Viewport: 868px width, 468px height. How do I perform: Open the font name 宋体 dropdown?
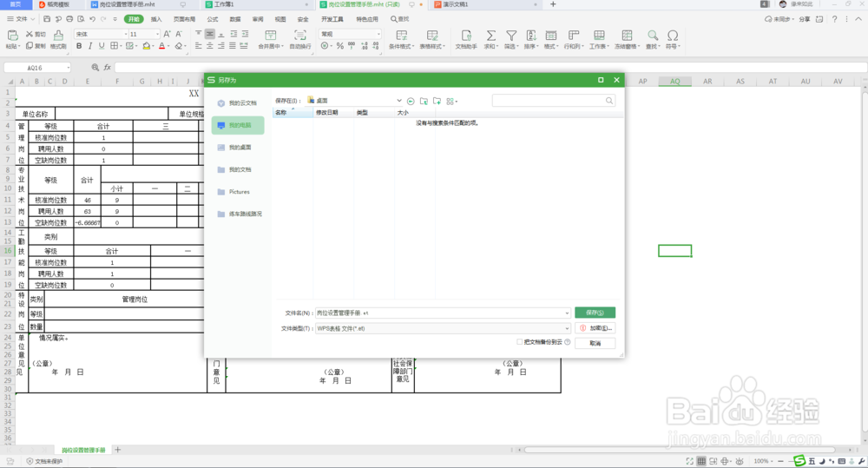point(126,34)
